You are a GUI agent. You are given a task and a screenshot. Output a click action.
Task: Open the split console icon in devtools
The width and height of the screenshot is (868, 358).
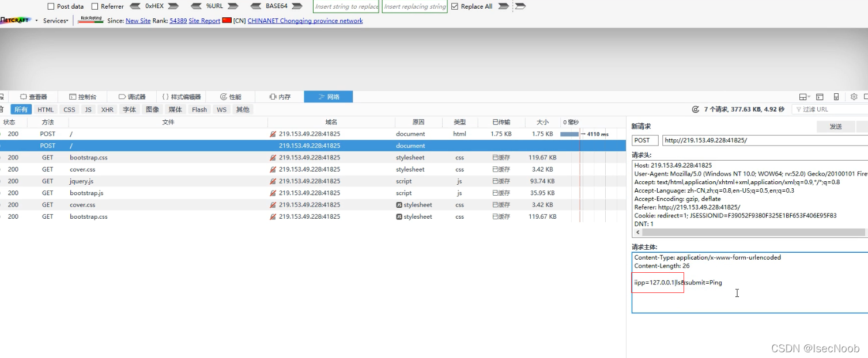coord(820,97)
